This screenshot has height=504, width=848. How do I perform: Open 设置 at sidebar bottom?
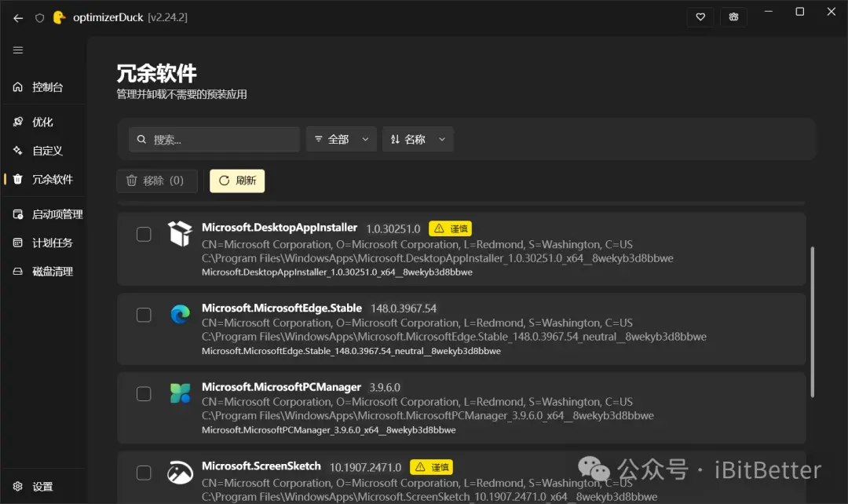coord(44,487)
